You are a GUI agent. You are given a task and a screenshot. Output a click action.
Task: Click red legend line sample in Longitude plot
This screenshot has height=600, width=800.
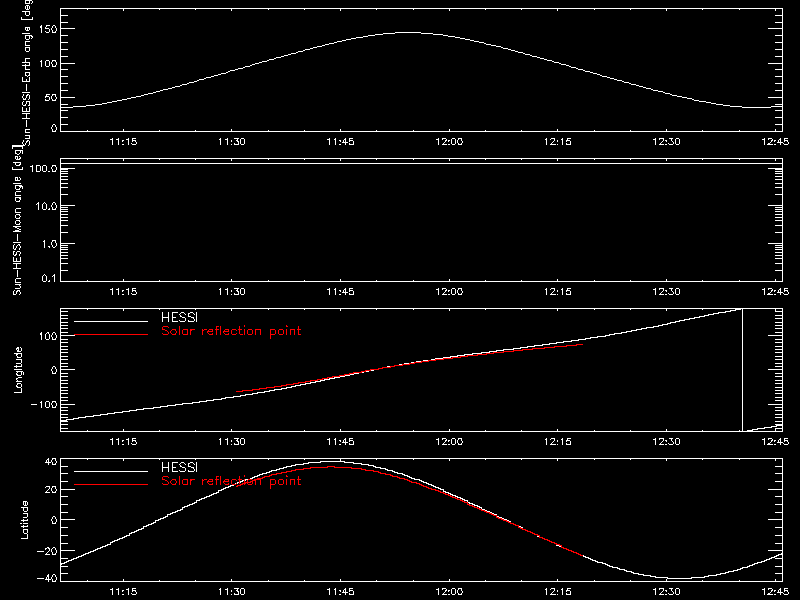[x=111, y=335]
